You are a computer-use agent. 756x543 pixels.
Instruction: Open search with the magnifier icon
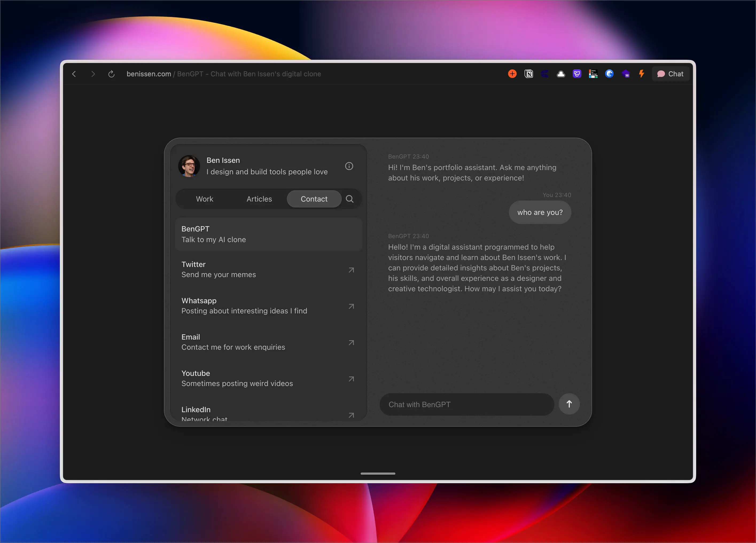click(349, 199)
